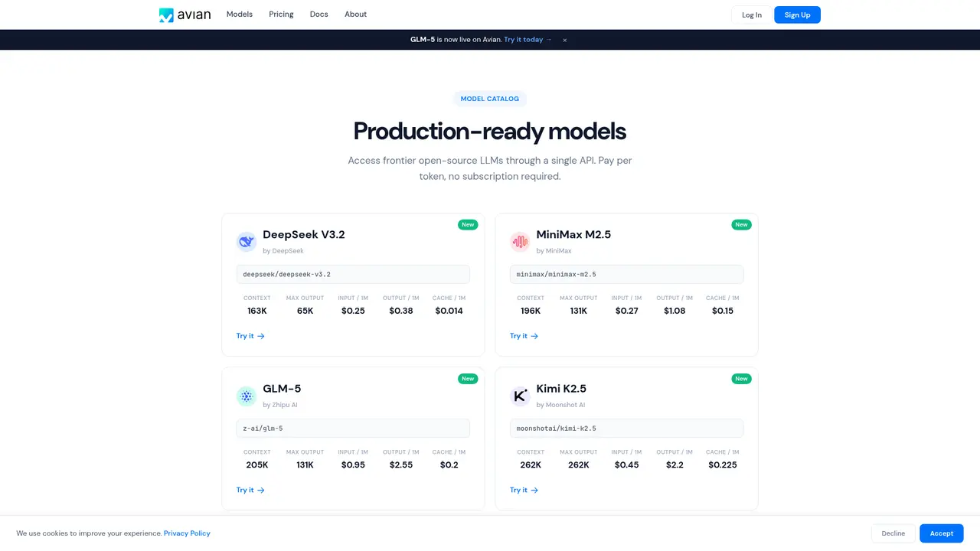
Task: Try the MiniMax M2.5 model
Action: 524,336
